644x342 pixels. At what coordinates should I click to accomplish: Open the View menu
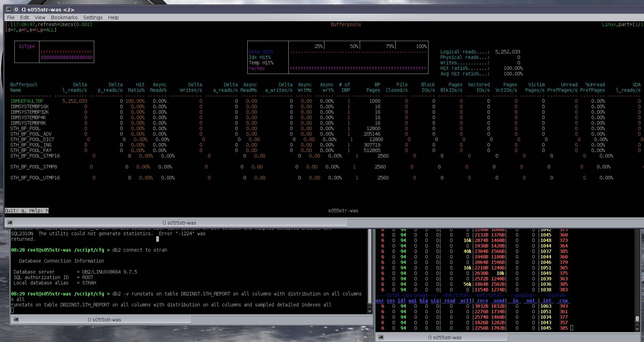pos(40,17)
